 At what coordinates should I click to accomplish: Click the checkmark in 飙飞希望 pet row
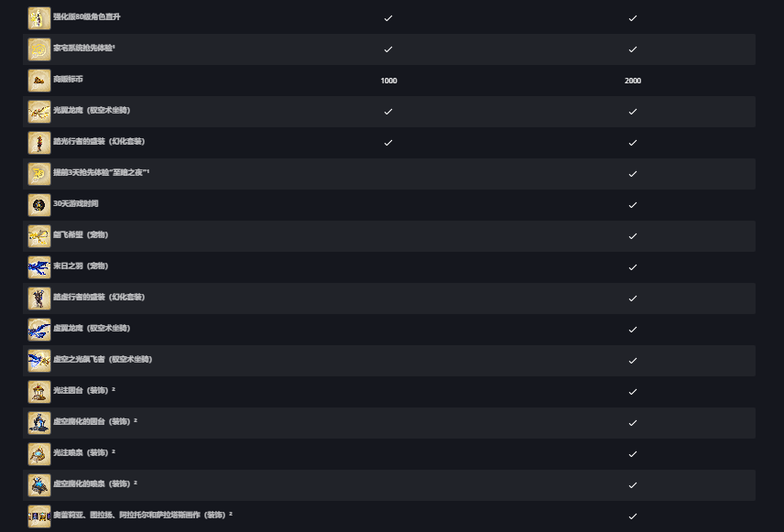tap(633, 236)
